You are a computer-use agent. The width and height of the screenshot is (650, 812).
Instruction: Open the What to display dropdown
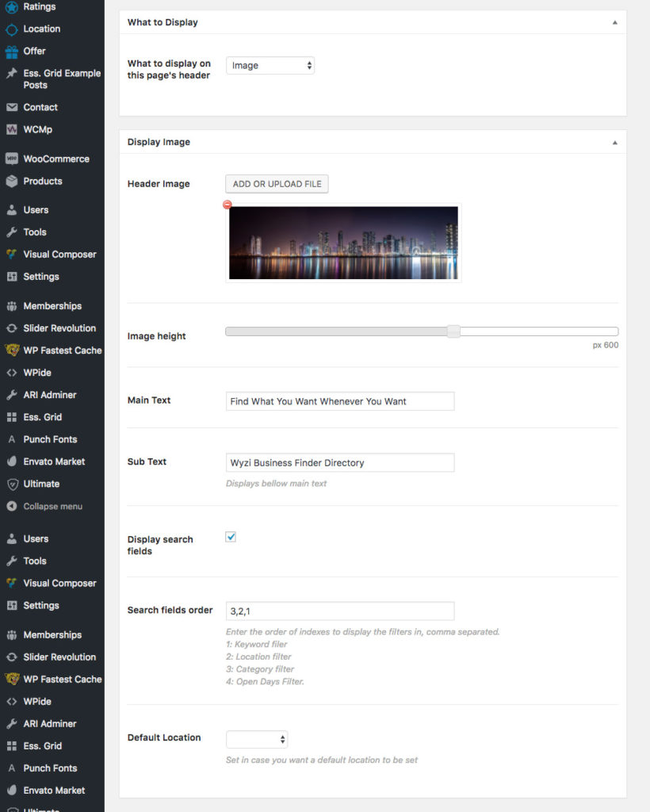coord(270,66)
